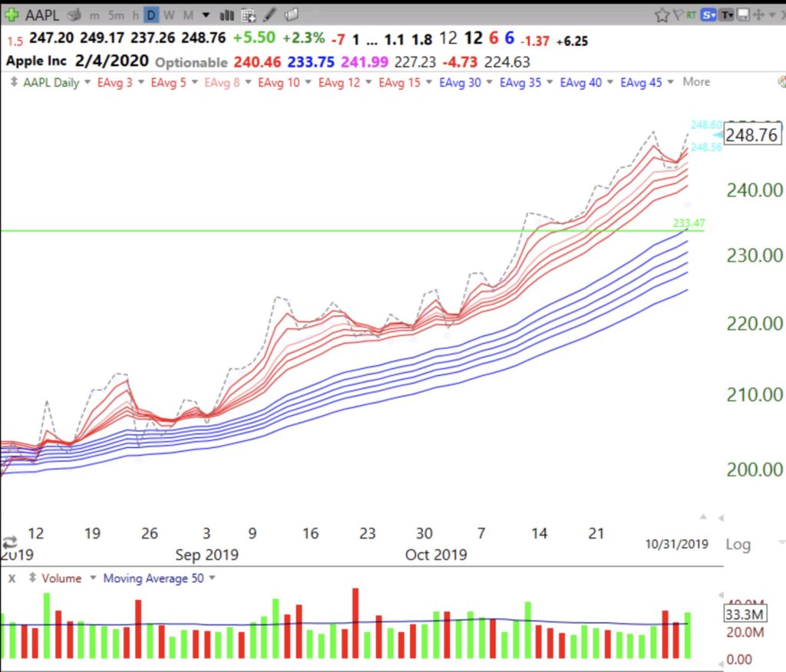This screenshot has width=786, height=672.
Task: Open the gray T dropdown
Action: (x=727, y=15)
